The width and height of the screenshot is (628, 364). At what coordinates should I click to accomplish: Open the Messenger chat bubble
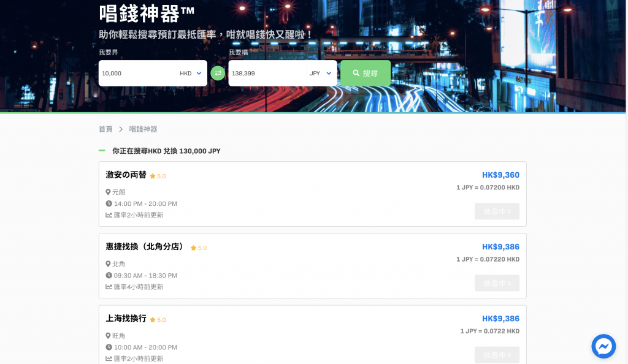click(x=603, y=346)
